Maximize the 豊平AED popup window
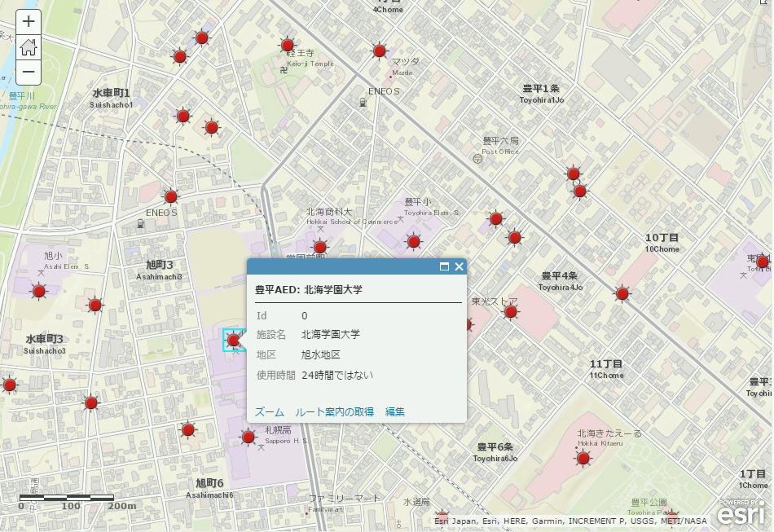The width and height of the screenshot is (774, 532). point(445,266)
